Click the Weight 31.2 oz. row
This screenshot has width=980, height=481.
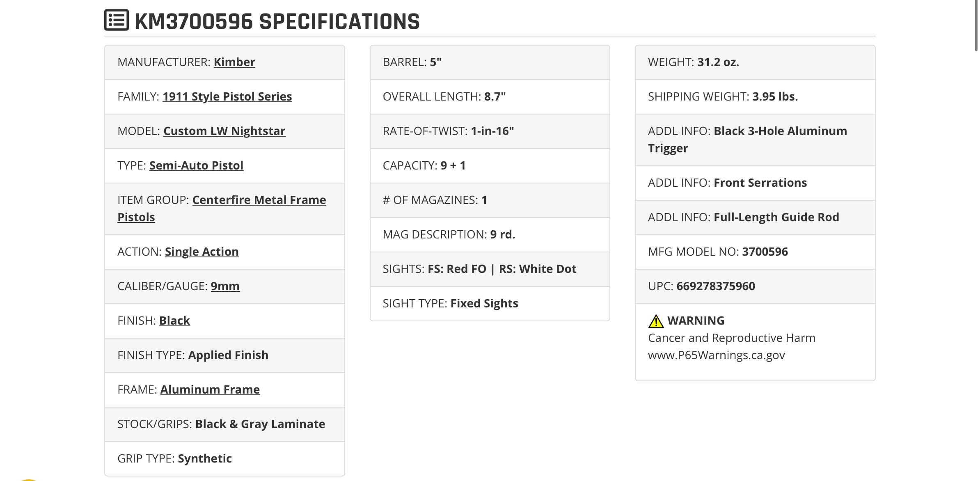[755, 62]
